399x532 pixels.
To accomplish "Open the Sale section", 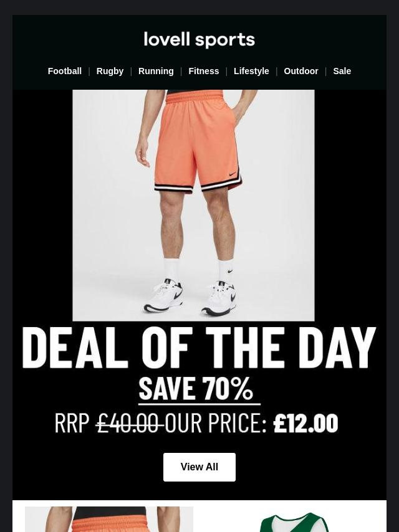I will click(342, 71).
